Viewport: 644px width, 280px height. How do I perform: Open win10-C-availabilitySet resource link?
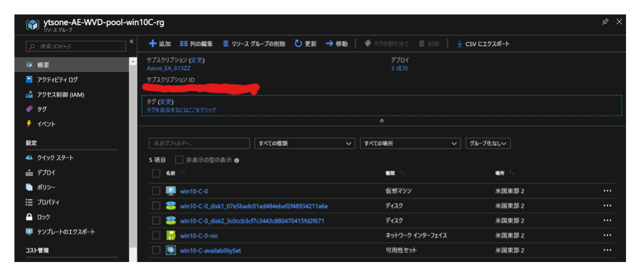210,251
